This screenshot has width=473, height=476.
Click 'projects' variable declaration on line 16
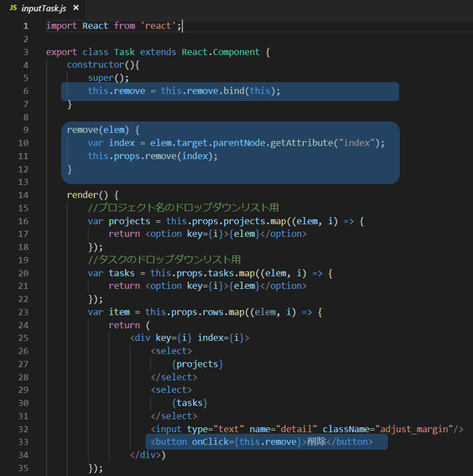pos(129,221)
